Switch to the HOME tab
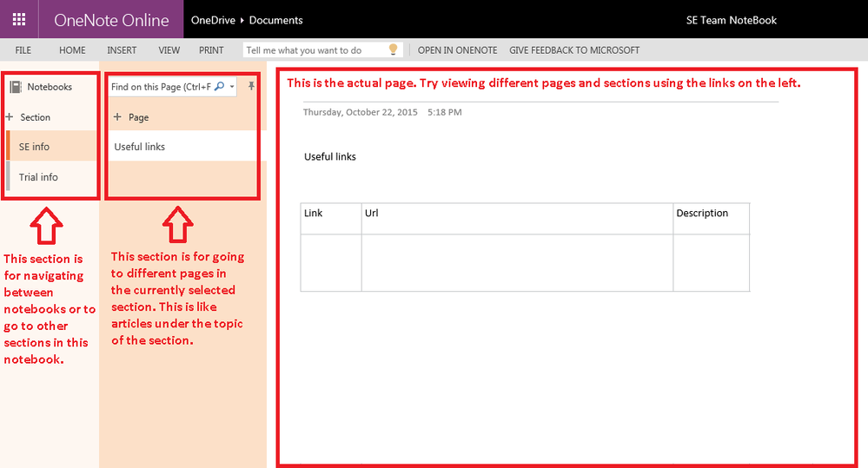This screenshot has height=468, width=868. click(72, 50)
